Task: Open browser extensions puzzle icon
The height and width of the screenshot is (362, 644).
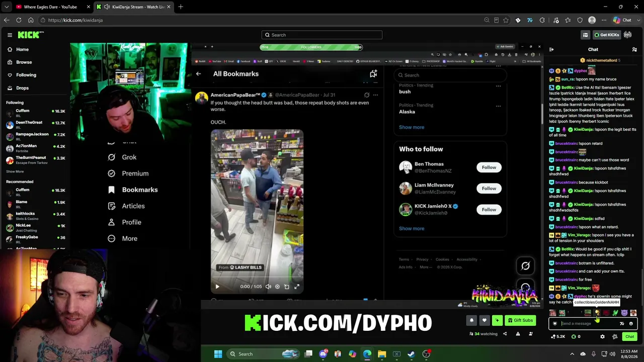Action: (x=542, y=20)
